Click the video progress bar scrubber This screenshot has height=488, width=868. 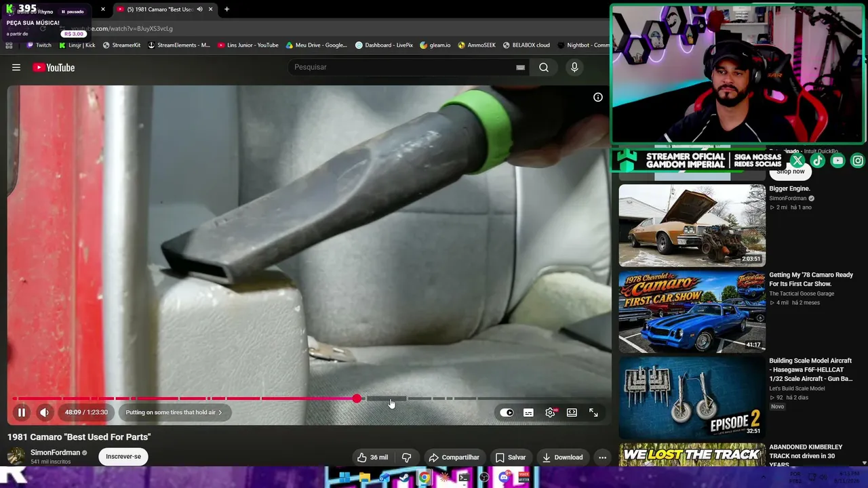pyautogui.click(x=357, y=399)
